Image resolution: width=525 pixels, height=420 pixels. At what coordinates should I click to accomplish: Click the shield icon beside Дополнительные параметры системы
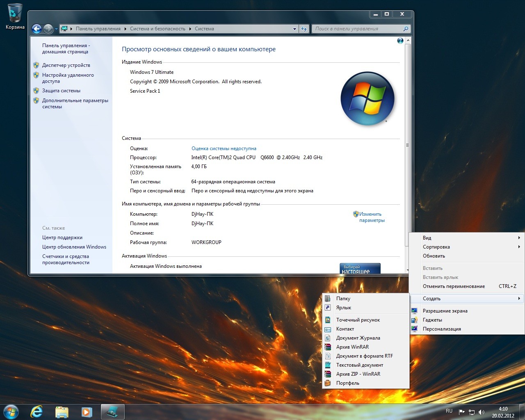click(36, 100)
